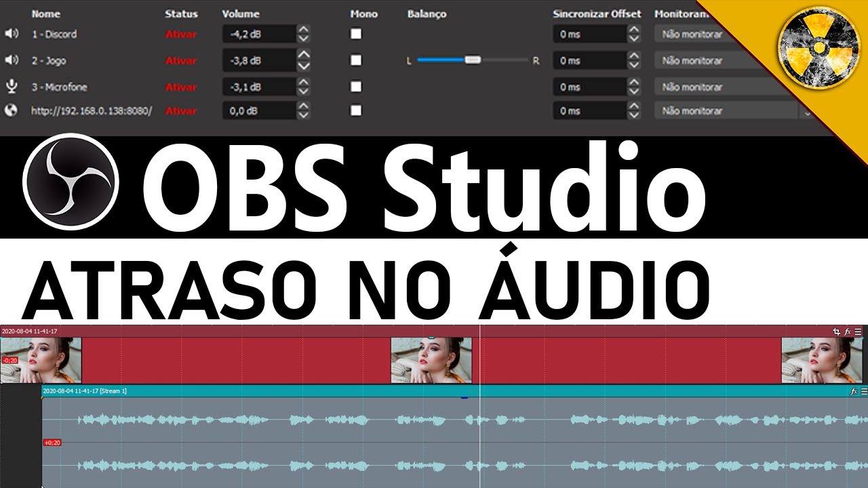Click the +0;20 offset label on the audio track

pos(52,443)
